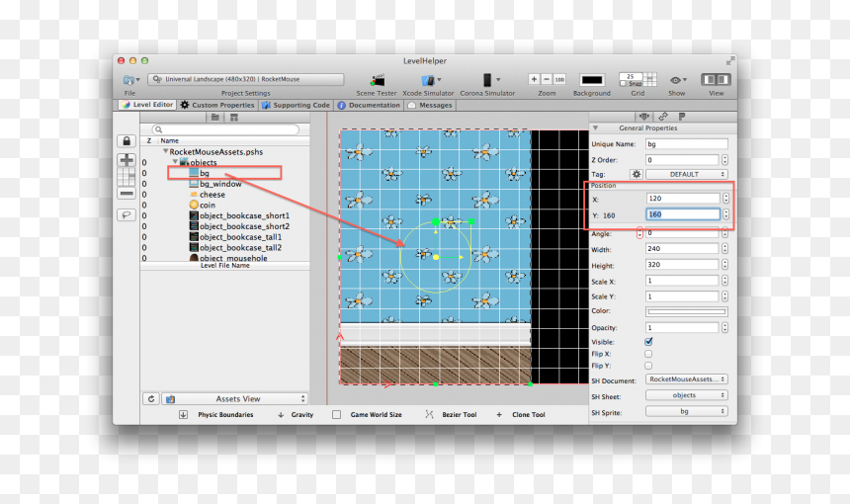This screenshot has width=850, height=504.
Task: Open the sprite Color well
Action: point(686,311)
